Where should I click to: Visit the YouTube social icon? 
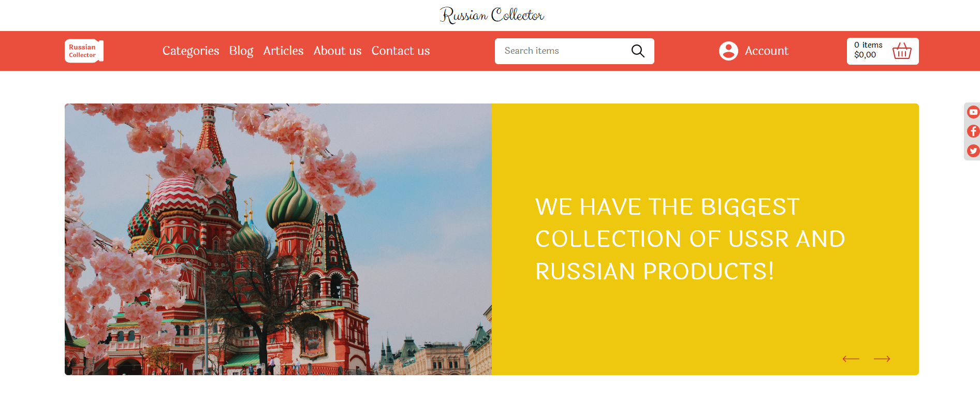point(973,112)
